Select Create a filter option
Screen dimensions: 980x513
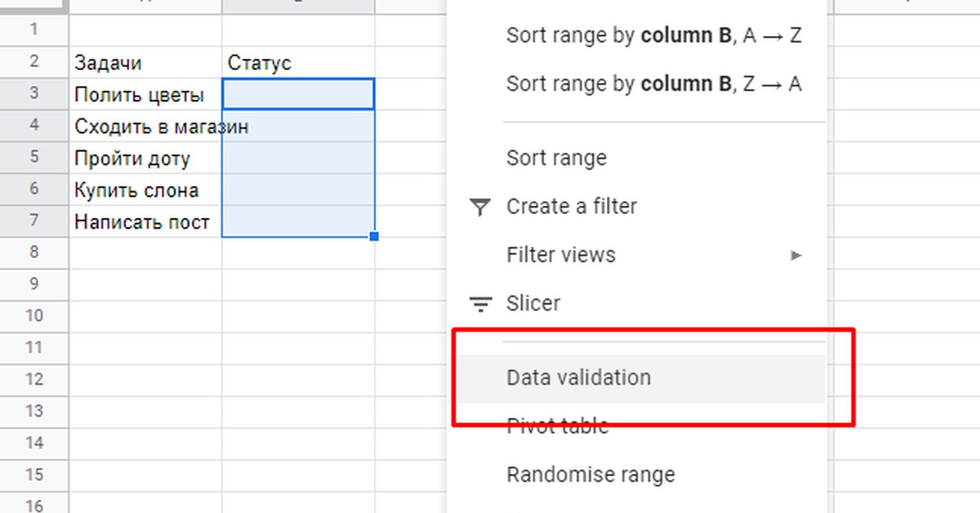click(571, 207)
